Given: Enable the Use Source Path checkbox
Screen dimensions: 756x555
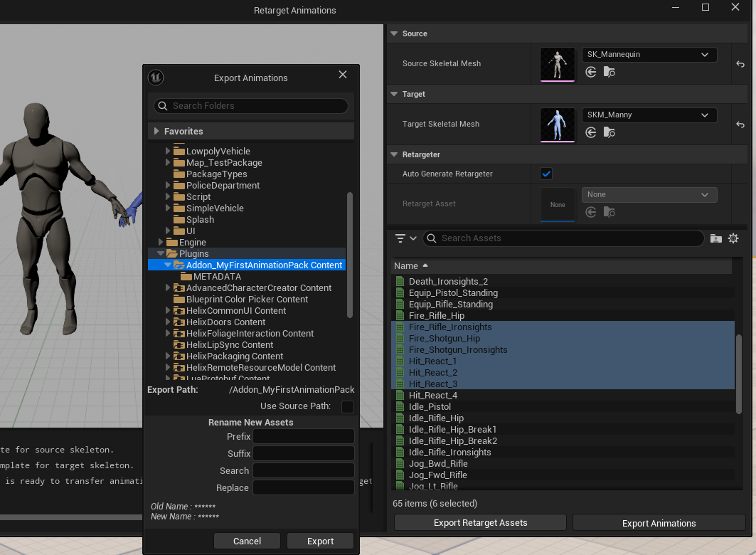Looking at the screenshot, I should [348, 406].
